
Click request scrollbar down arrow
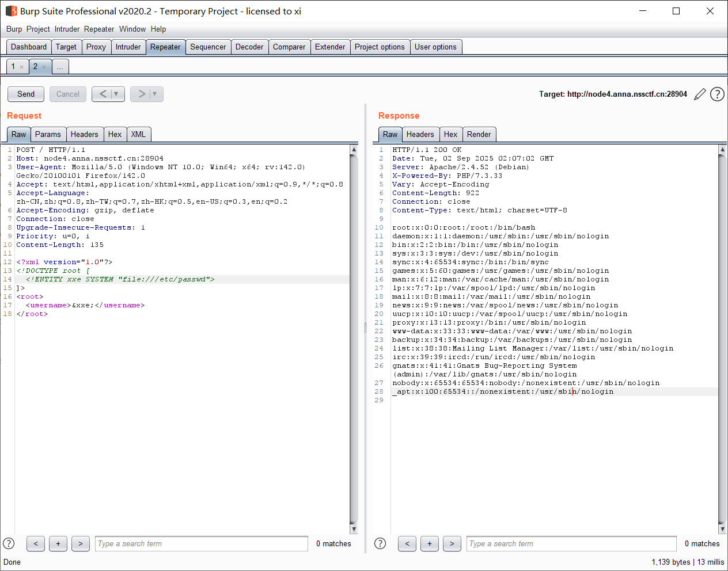point(354,529)
